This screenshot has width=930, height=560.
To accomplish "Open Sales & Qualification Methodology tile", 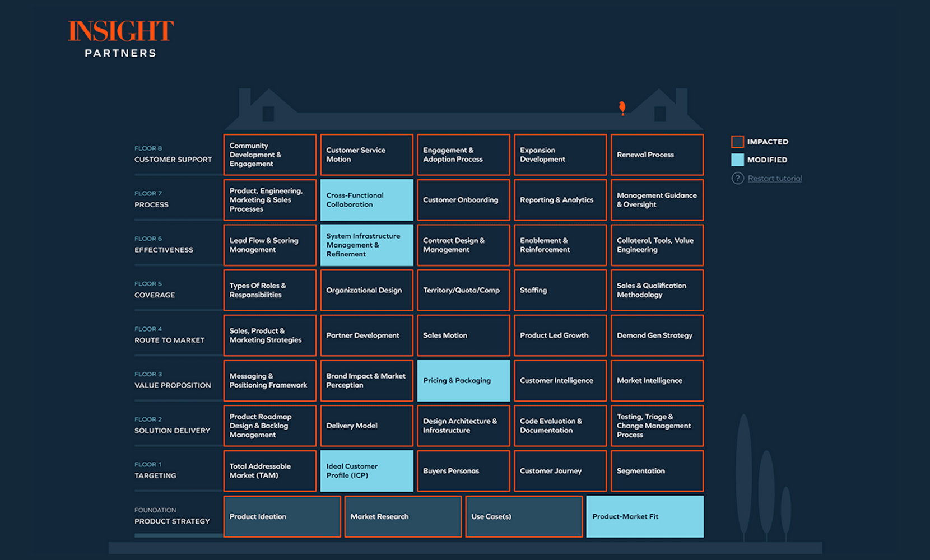I will click(x=657, y=290).
